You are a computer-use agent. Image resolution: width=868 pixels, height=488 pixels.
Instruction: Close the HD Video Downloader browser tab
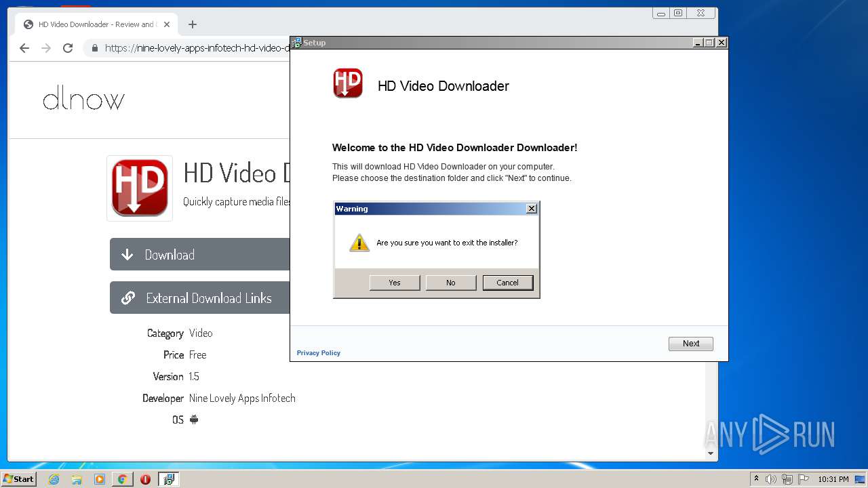pos(166,24)
